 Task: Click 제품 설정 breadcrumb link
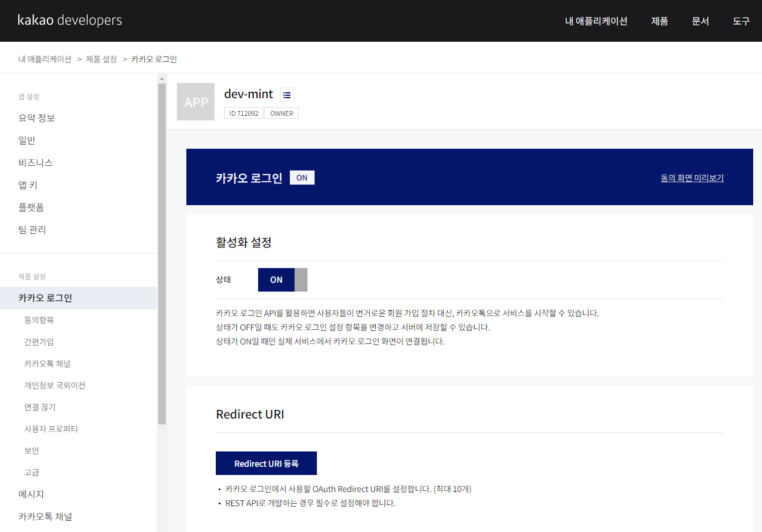pyautogui.click(x=101, y=59)
